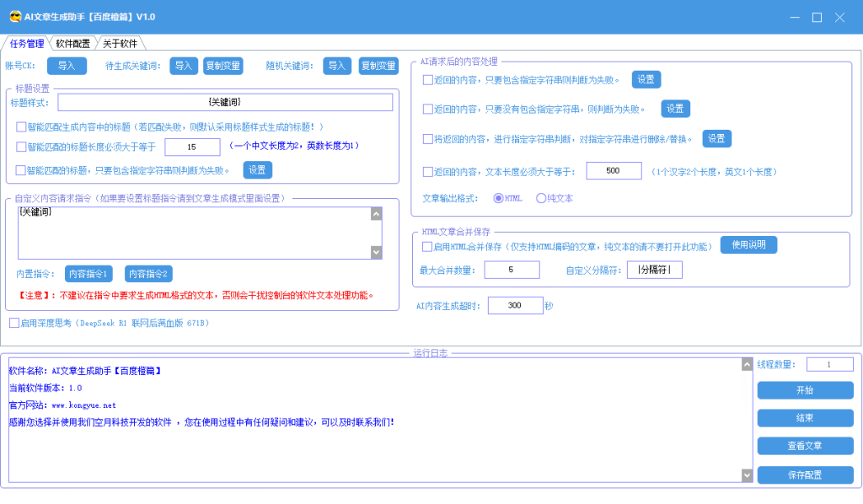Viewport: 863px width, 504px height.
Task: Click the 软件名称 line in the log
Action: click(85, 372)
